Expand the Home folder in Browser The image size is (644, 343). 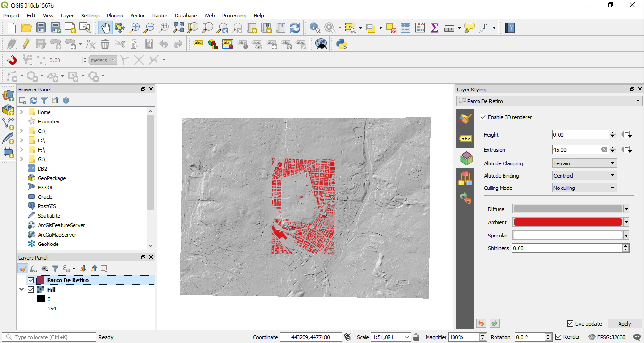[21, 112]
